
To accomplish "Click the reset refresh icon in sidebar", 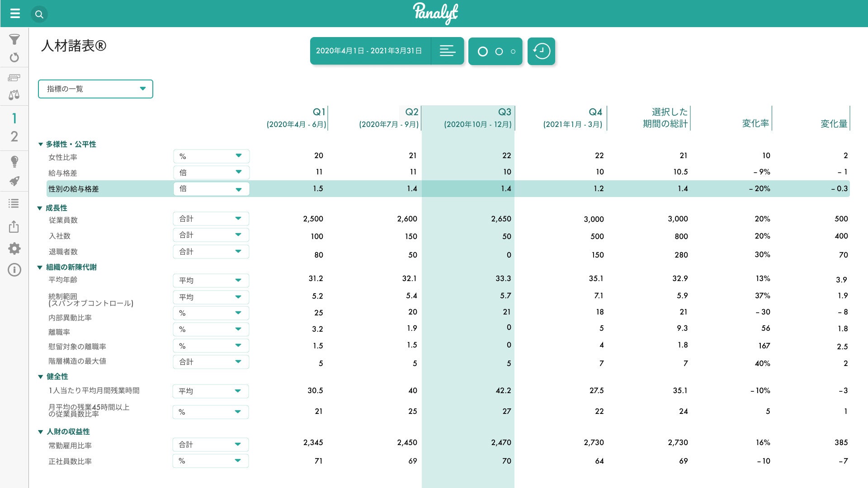I will coord(14,57).
